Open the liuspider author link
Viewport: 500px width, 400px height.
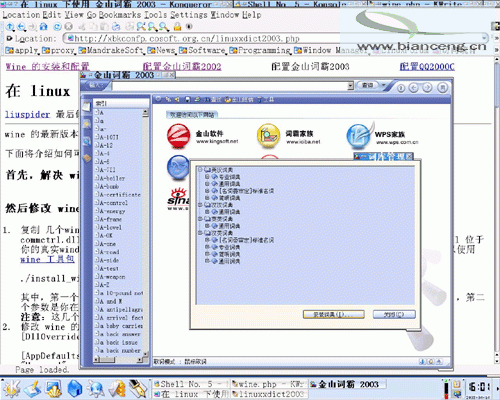click(x=28, y=114)
